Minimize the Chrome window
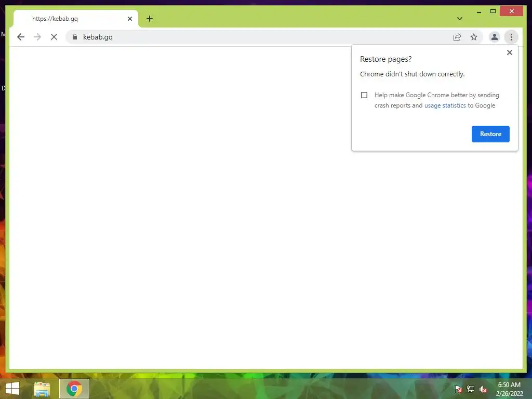The height and width of the screenshot is (399, 532). 478,11
